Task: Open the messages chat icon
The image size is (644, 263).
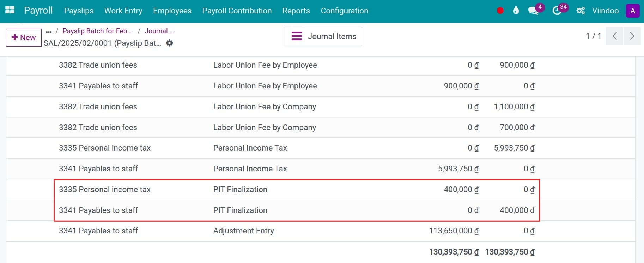Action: point(533,11)
